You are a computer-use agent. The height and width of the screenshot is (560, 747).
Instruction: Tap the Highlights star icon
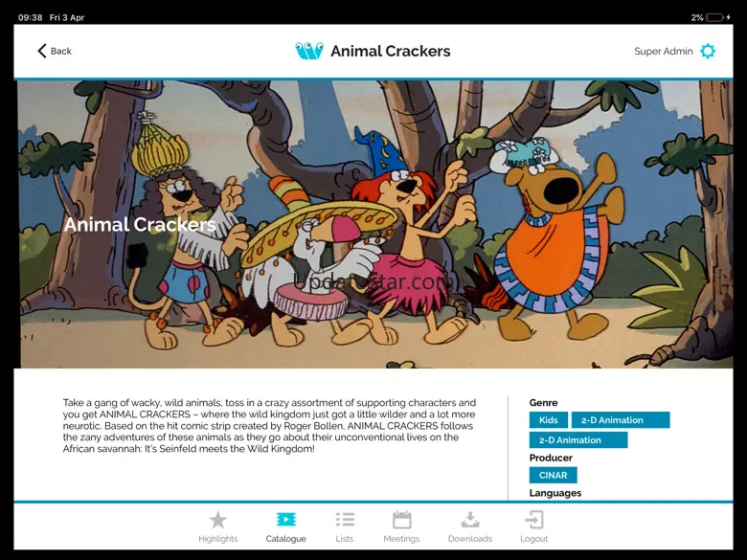tap(217, 520)
